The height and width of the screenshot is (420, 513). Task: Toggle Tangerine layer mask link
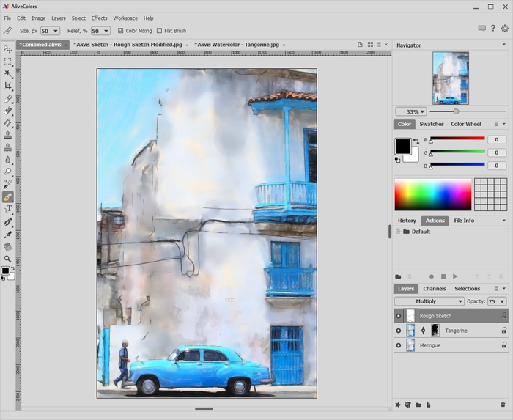coord(423,331)
